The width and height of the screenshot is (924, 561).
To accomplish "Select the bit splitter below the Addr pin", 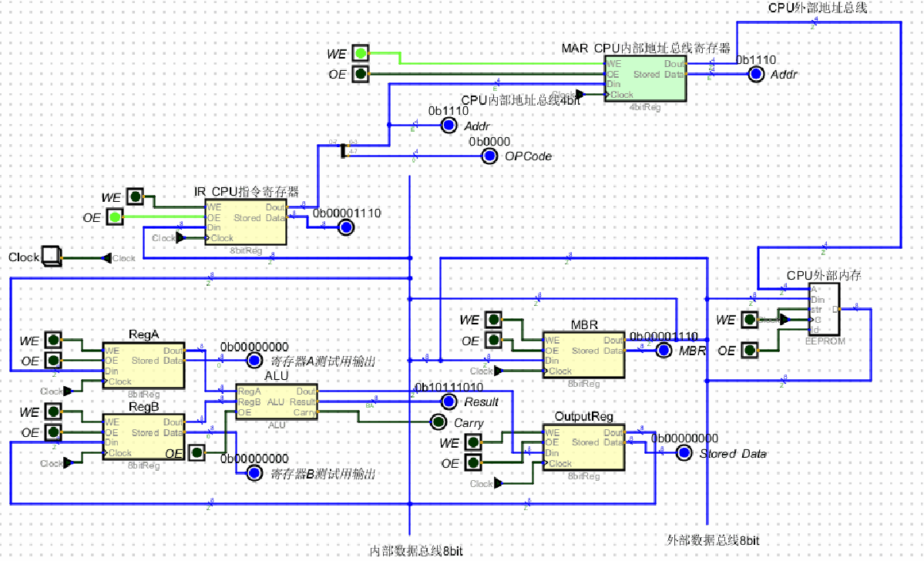I will coord(344,151).
